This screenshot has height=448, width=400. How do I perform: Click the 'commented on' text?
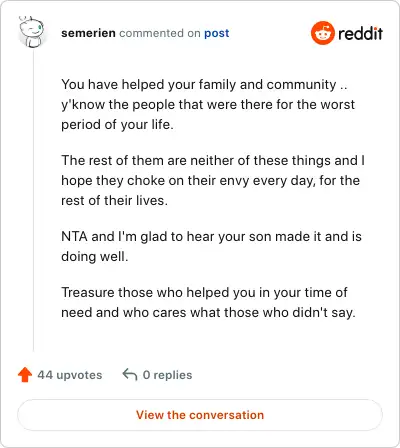pos(160,33)
